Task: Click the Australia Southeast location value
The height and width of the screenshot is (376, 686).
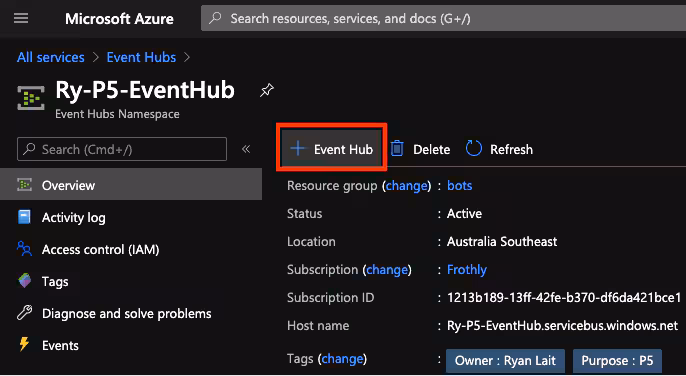Action: 502,242
